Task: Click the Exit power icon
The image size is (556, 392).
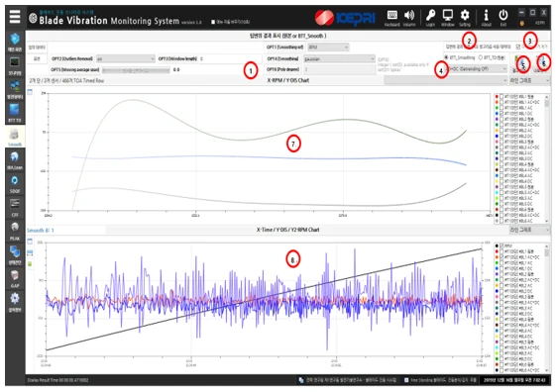Action: click(x=503, y=18)
